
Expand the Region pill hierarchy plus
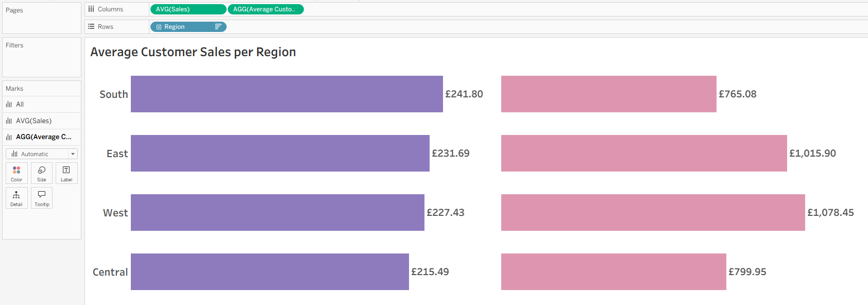(x=159, y=27)
